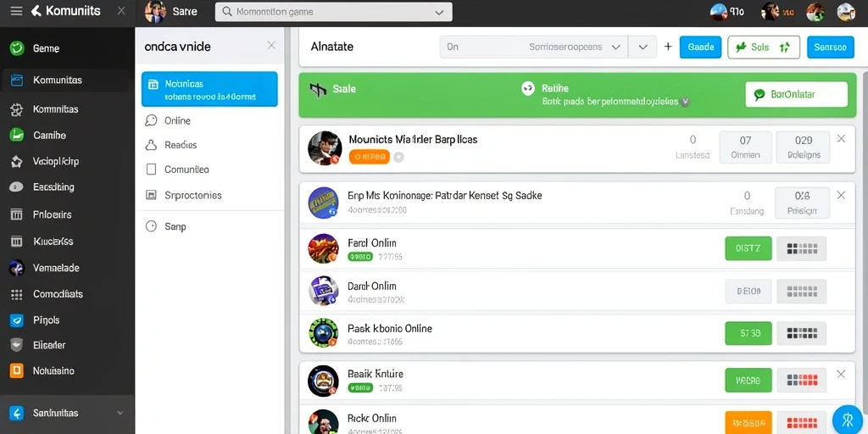Select the Sanp radio option
Viewport: 868px width, 434px height.
tap(151, 225)
